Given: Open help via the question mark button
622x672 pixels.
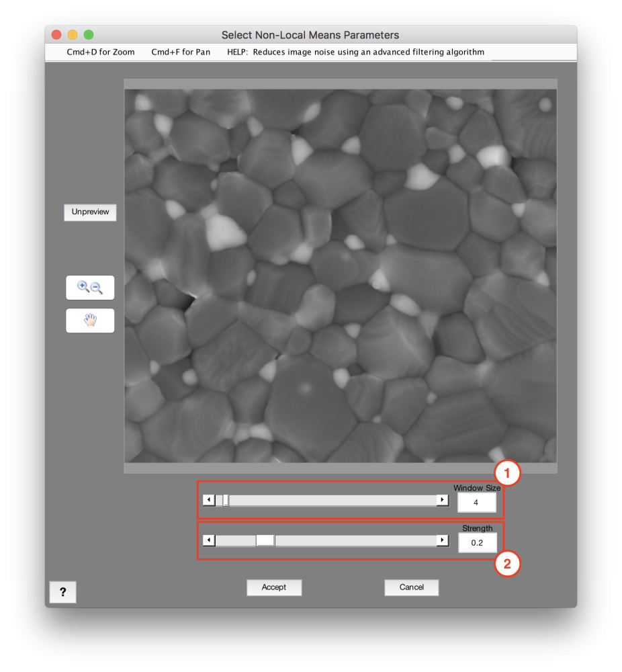Looking at the screenshot, I should 62,592.
